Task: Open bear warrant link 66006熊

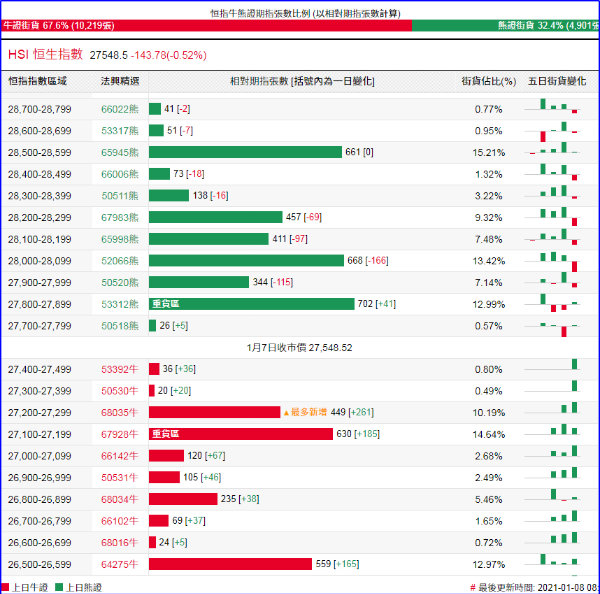Action: coord(120,175)
